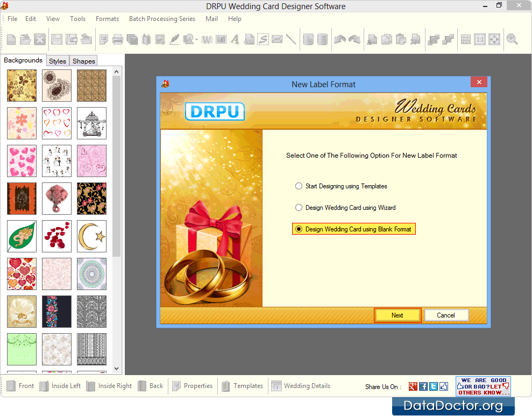The width and height of the screenshot is (532, 416).
Task: Select Design Wedding Card using Blank Format
Action: [x=353, y=229]
